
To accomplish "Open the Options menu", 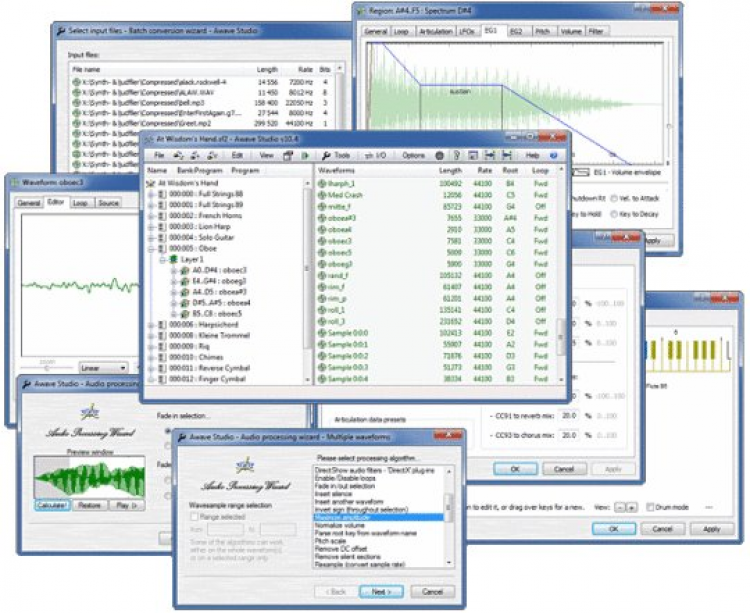I will [x=413, y=155].
